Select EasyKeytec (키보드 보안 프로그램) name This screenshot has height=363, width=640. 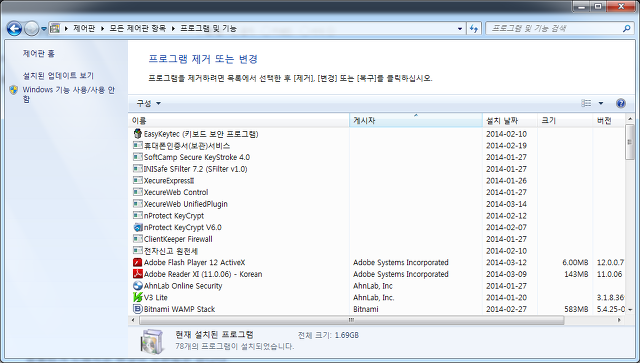[201, 134]
